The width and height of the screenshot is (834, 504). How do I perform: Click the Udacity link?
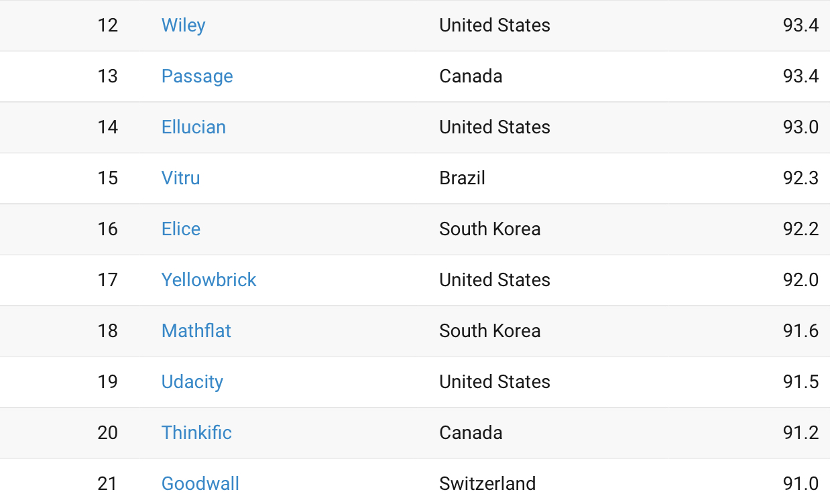(192, 382)
